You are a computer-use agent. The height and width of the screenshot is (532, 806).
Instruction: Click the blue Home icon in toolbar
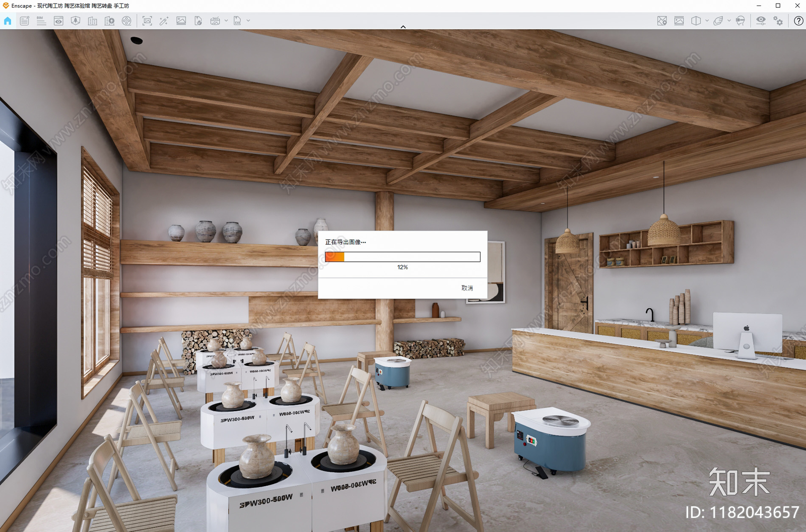pyautogui.click(x=8, y=21)
